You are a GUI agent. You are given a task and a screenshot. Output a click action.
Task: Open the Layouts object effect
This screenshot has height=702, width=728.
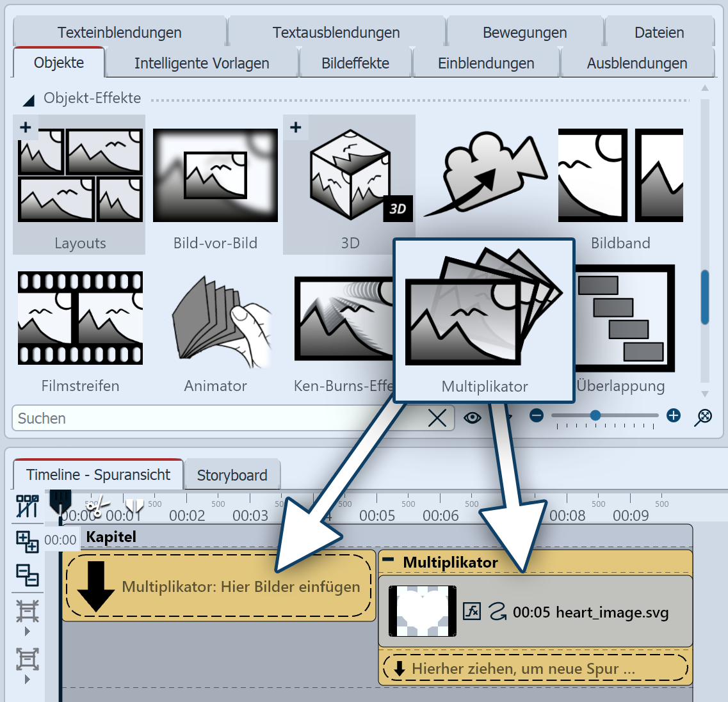[x=79, y=185]
